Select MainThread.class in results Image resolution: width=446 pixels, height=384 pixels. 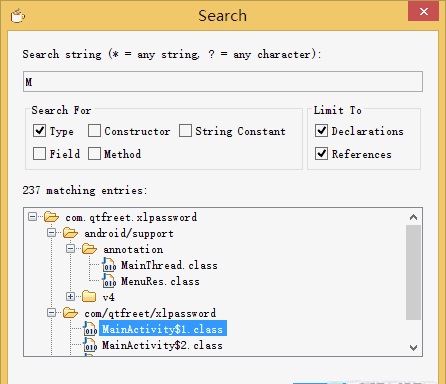tap(169, 265)
